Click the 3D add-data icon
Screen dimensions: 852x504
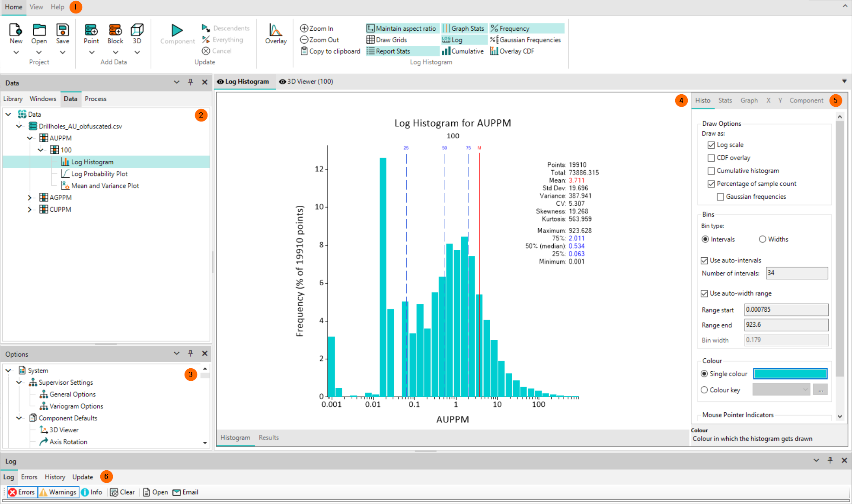137,30
